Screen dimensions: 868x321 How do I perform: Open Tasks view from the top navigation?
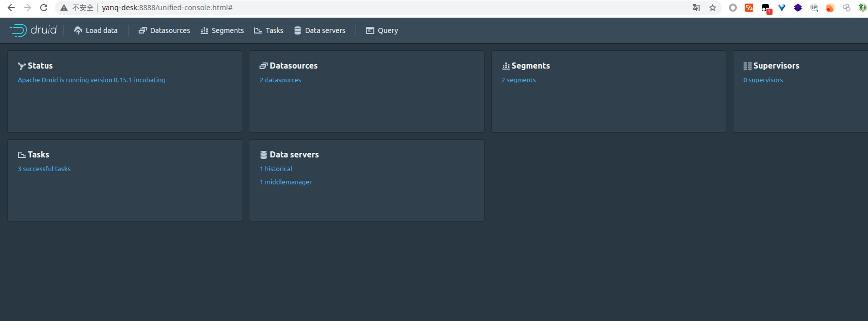[269, 30]
